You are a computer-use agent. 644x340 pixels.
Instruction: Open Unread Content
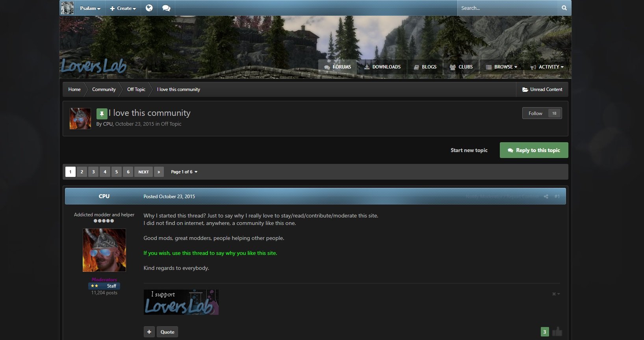[542, 89]
